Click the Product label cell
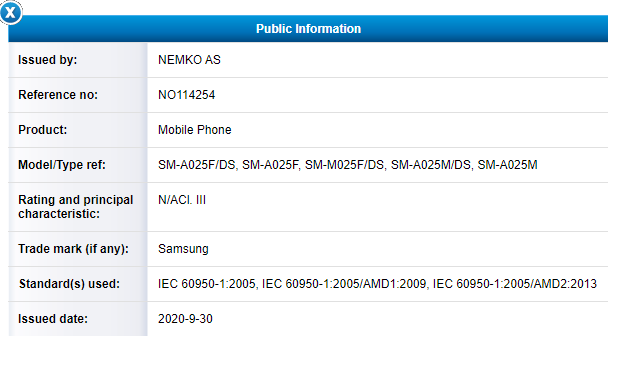Viewport: 627px width, 366px height. (x=78, y=130)
